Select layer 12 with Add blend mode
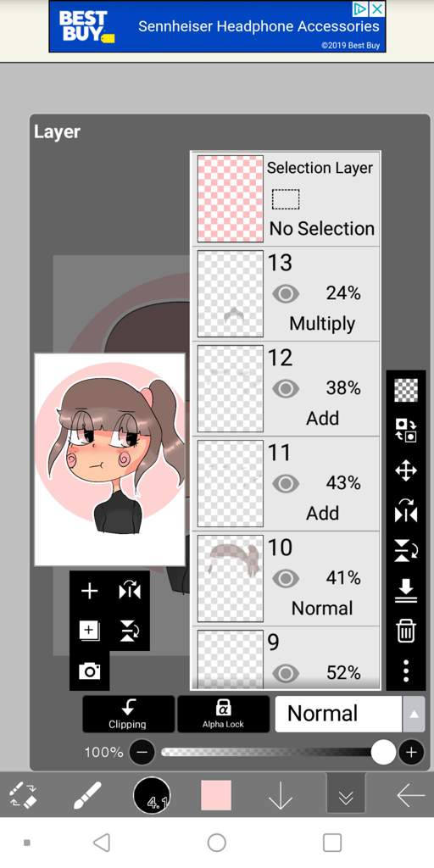 [286, 389]
